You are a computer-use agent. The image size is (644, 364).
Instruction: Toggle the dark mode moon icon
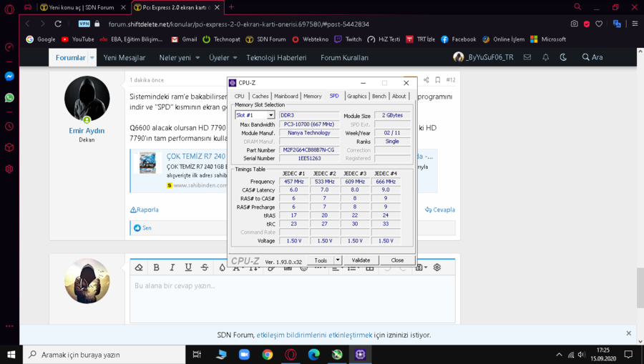pyautogui.click(x=563, y=57)
